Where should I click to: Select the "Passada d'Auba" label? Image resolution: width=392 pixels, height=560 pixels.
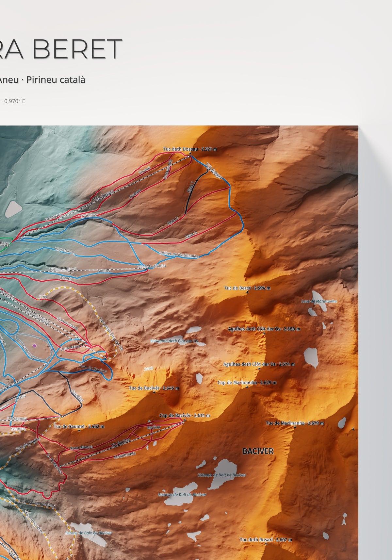point(152,266)
